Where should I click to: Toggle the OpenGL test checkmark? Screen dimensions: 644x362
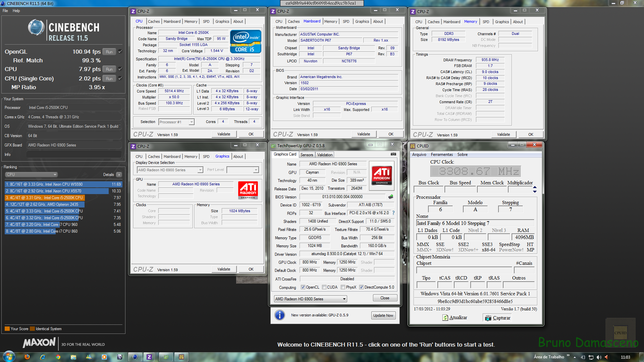tap(120, 52)
